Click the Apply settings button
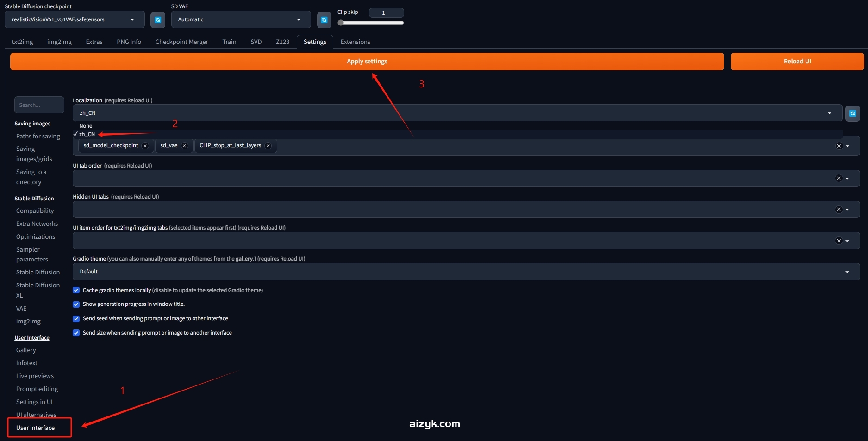The height and width of the screenshot is (441, 868). (367, 62)
